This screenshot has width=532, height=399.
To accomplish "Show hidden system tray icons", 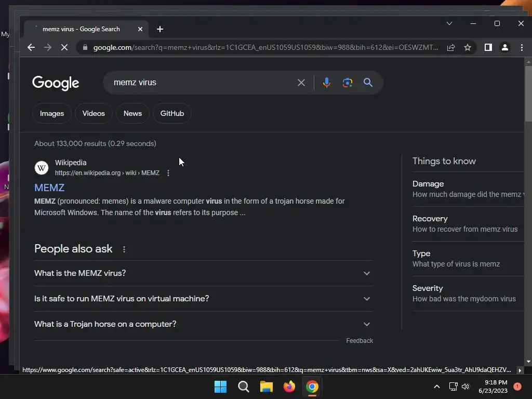I will [436, 387].
